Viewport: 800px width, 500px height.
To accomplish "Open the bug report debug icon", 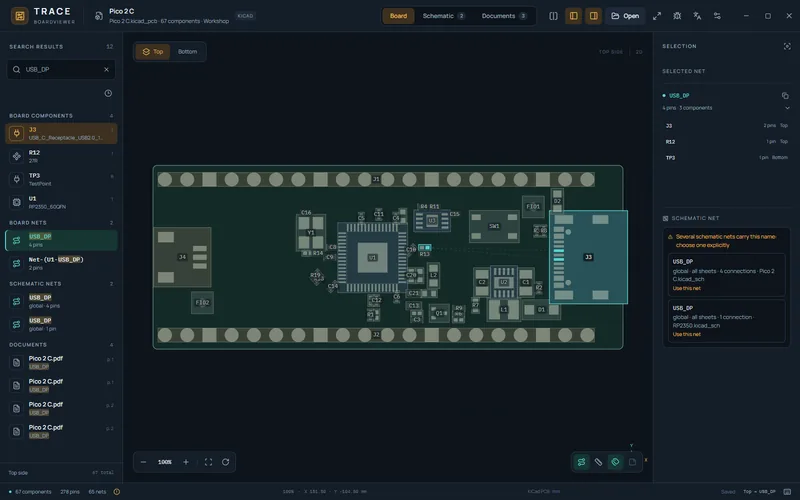I will pyautogui.click(x=677, y=16).
